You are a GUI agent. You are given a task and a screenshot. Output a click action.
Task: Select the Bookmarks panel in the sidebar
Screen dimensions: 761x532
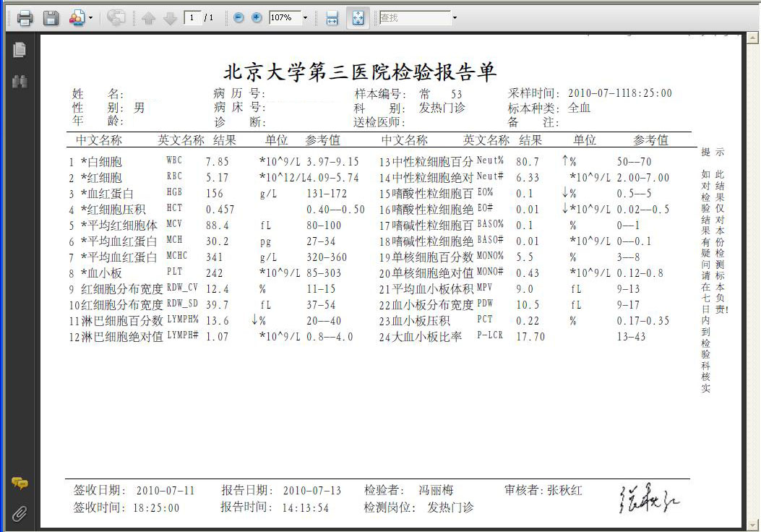[20, 81]
